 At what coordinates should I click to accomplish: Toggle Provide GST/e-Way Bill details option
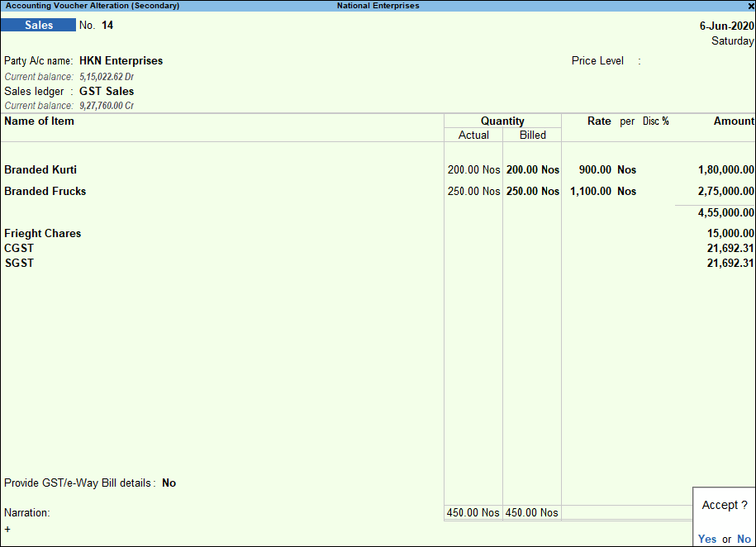pos(169,483)
